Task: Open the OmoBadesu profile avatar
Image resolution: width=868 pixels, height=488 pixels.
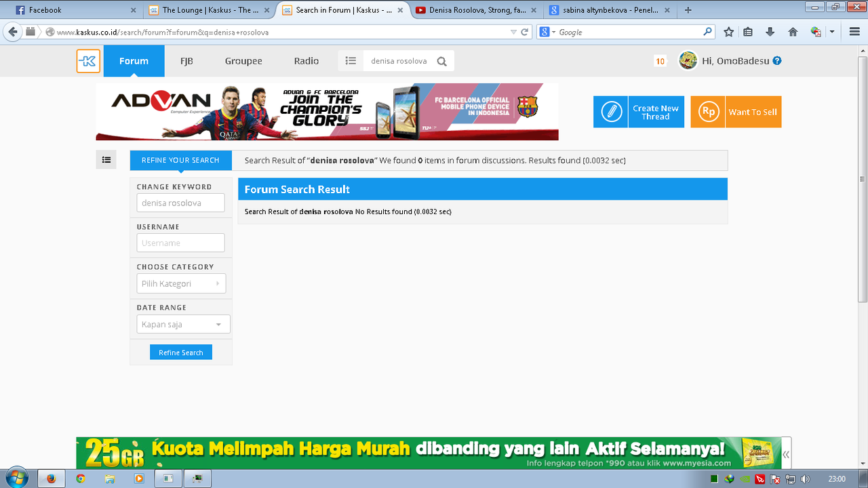Action: click(688, 60)
